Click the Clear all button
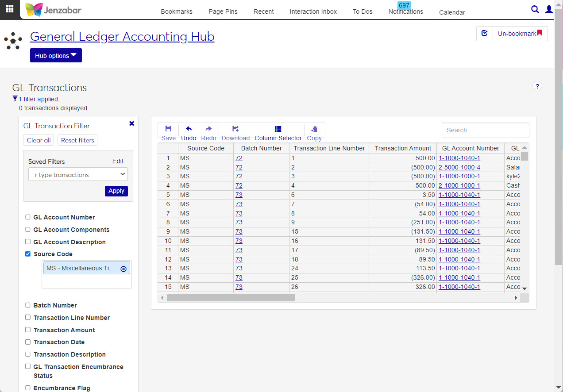Screen dimensions: 563x392 point(39,140)
